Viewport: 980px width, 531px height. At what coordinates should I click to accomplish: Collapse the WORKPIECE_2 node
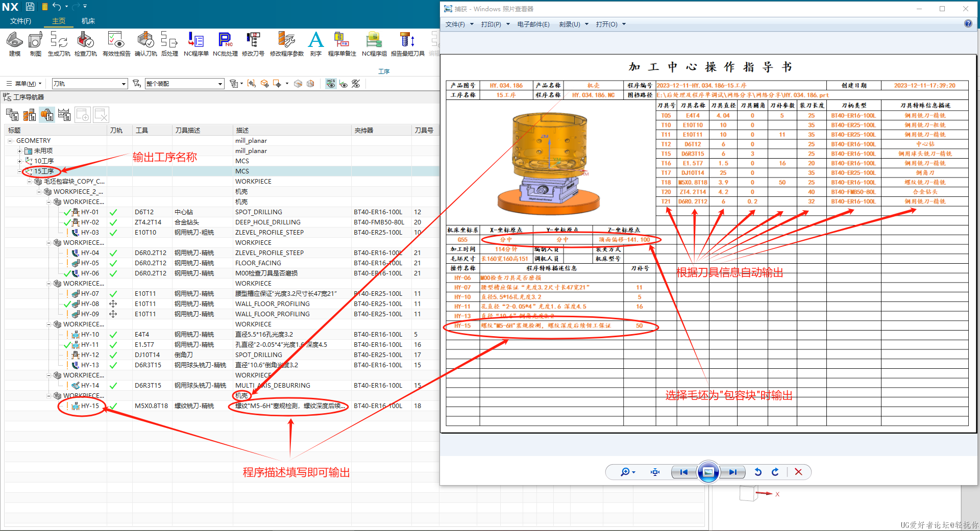tap(39, 192)
